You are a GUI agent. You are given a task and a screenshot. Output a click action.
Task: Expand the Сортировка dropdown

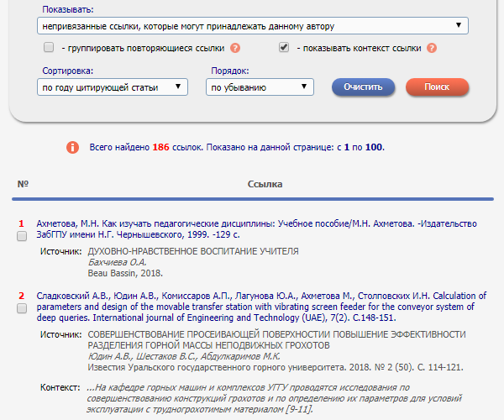(x=113, y=87)
